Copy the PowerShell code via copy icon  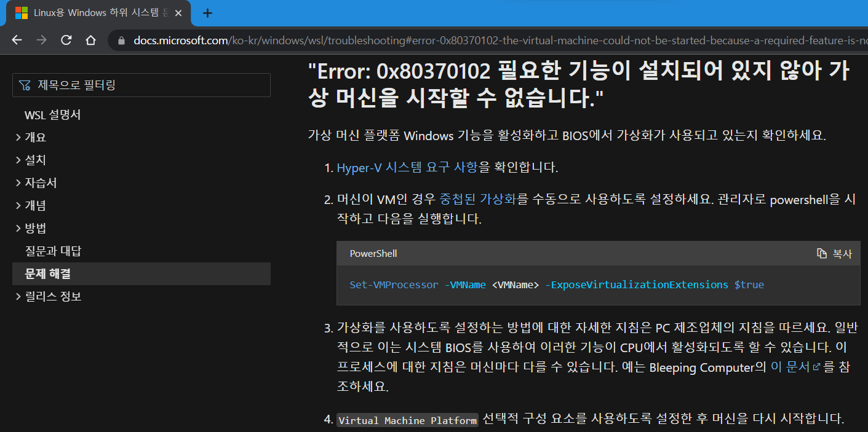tap(821, 254)
